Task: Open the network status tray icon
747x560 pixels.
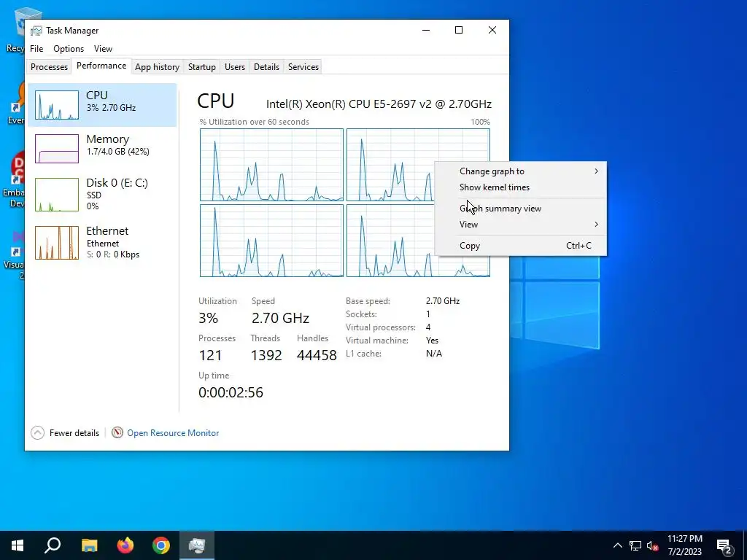Action: click(x=635, y=545)
